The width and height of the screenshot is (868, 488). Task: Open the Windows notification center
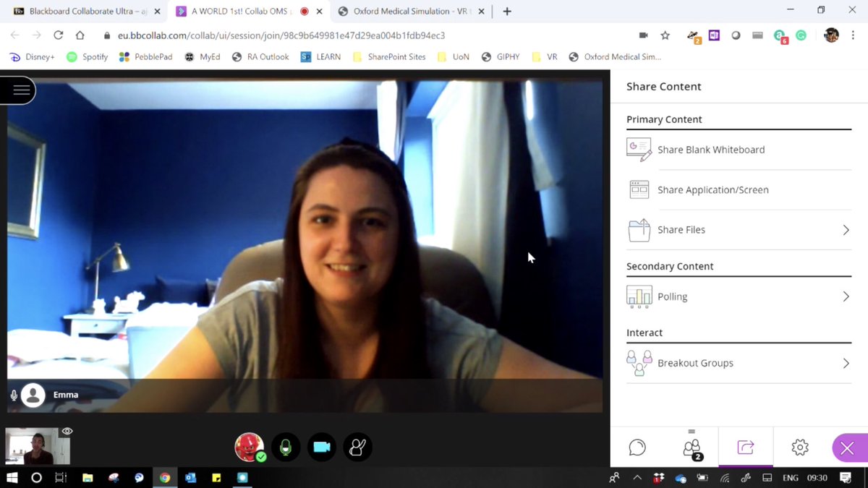846,478
